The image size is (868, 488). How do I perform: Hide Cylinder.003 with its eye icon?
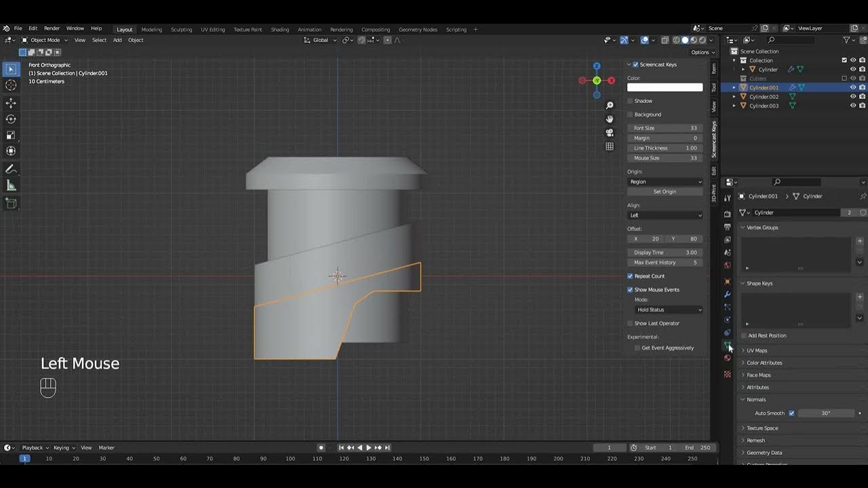(x=853, y=106)
